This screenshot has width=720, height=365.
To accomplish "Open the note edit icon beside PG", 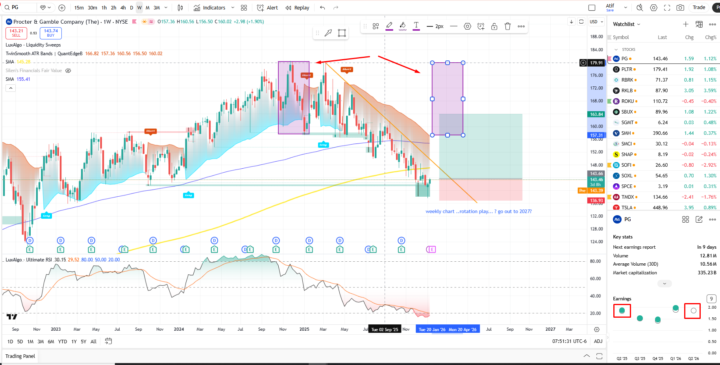I will [699, 220].
